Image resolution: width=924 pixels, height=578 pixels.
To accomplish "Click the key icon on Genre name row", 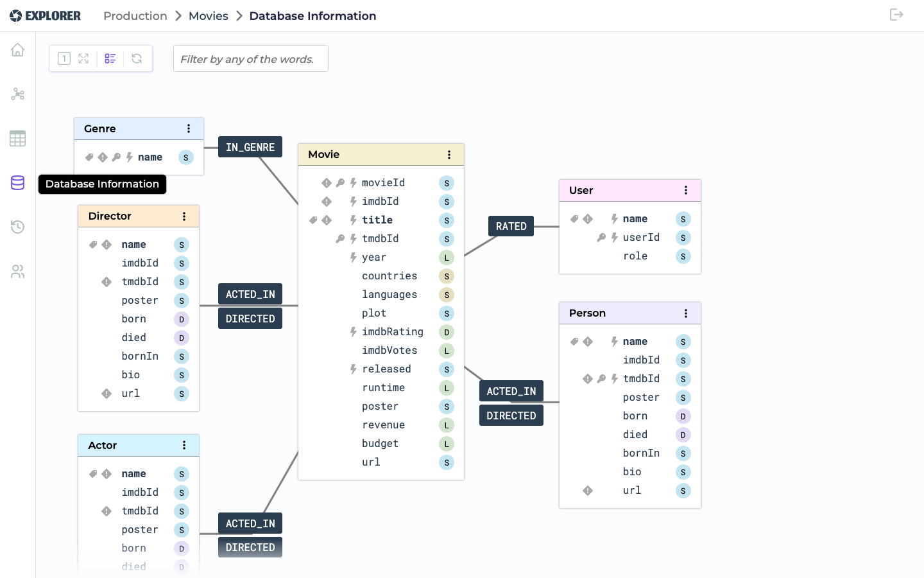I will tap(116, 157).
